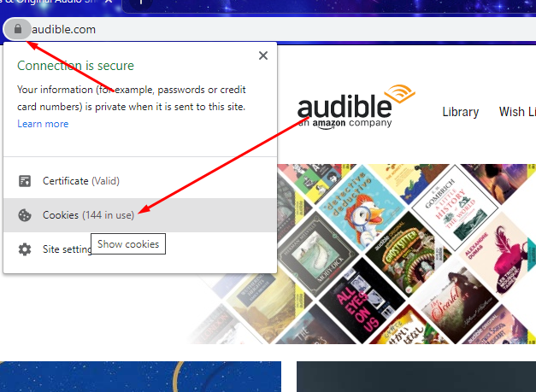Click the Site settings gear icon
This screenshot has width=536, height=392.
[x=25, y=249]
